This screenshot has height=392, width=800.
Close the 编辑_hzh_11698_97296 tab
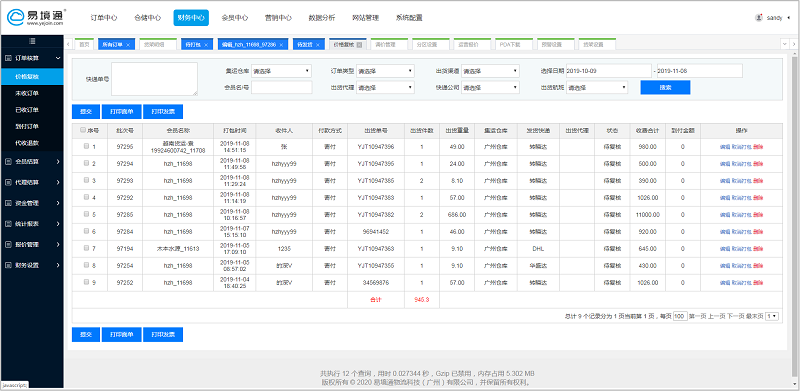point(284,45)
